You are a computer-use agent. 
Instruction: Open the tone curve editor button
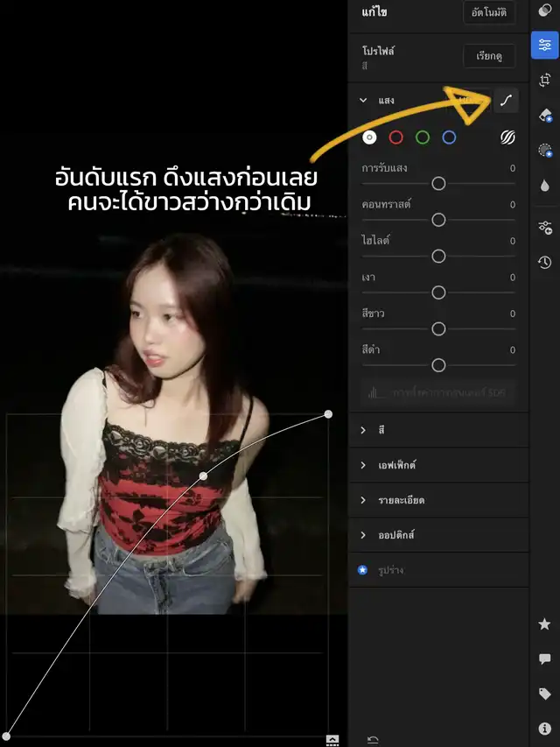coord(506,101)
